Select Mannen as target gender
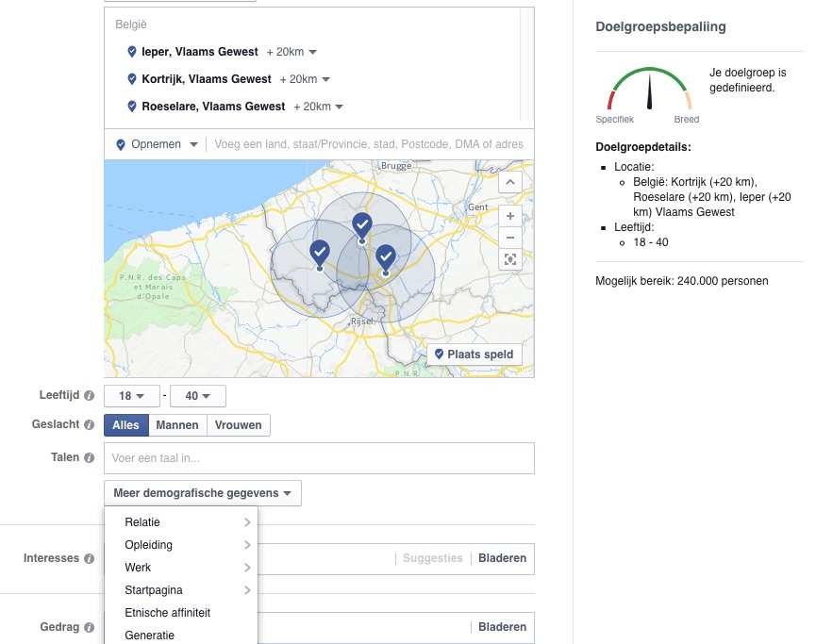The height and width of the screenshot is (644, 816). (x=177, y=424)
